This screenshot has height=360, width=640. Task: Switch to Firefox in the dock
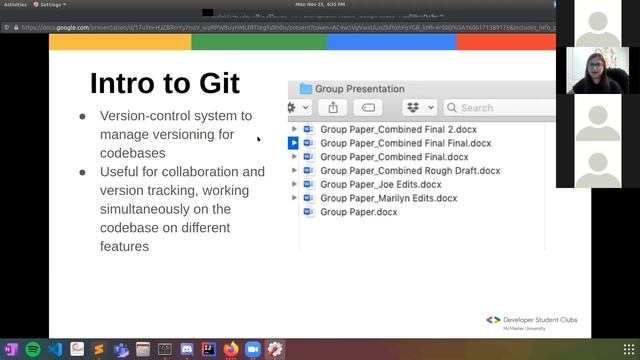click(x=231, y=349)
